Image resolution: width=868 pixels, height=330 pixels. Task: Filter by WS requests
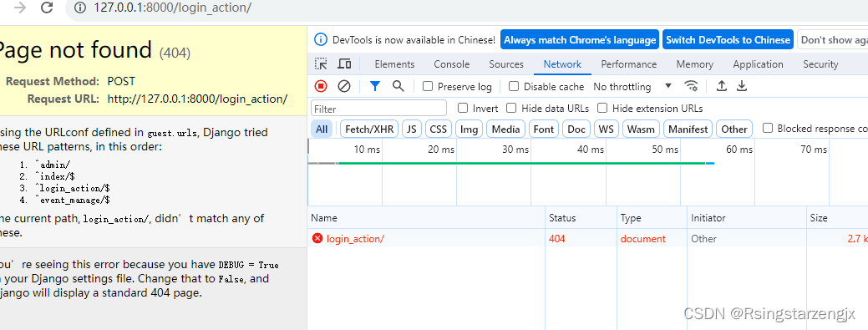(x=607, y=129)
